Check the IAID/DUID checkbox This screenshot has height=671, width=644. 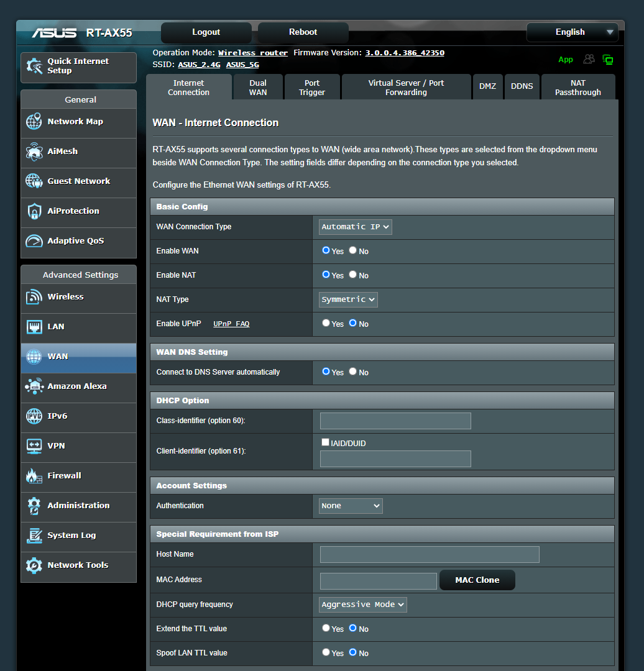[x=326, y=442]
